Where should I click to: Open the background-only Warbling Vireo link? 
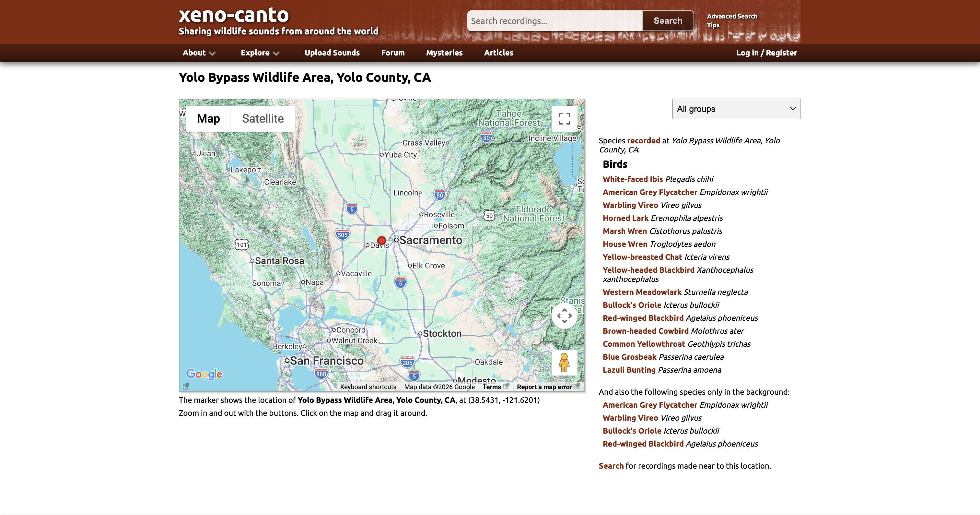point(630,418)
